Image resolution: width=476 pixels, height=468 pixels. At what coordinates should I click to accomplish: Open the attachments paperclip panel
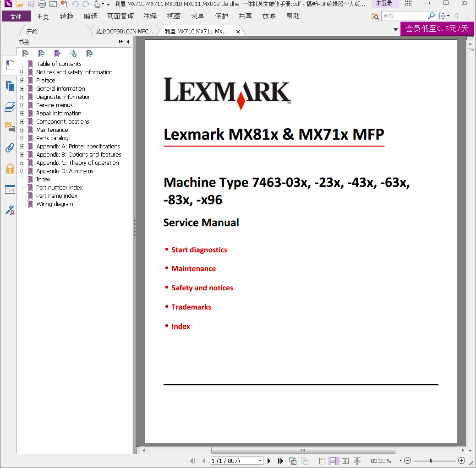10,148
